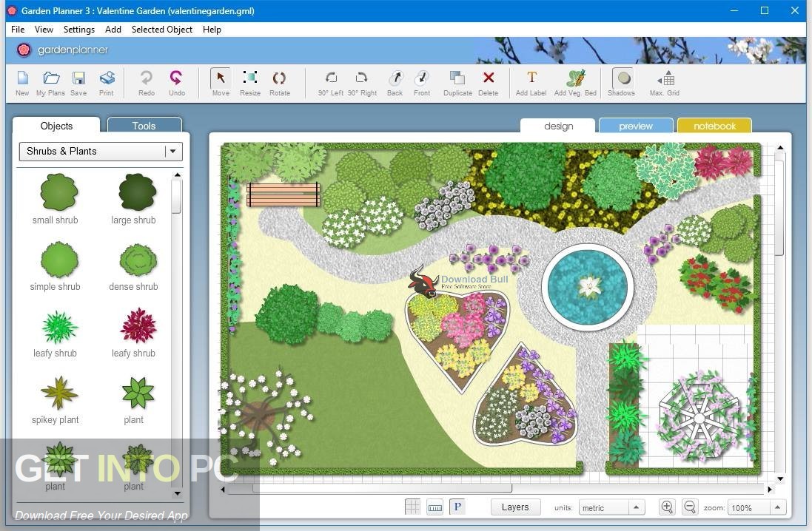The width and height of the screenshot is (812, 531).
Task: Open the Selected Object menu
Action: (x=161, y=30)
